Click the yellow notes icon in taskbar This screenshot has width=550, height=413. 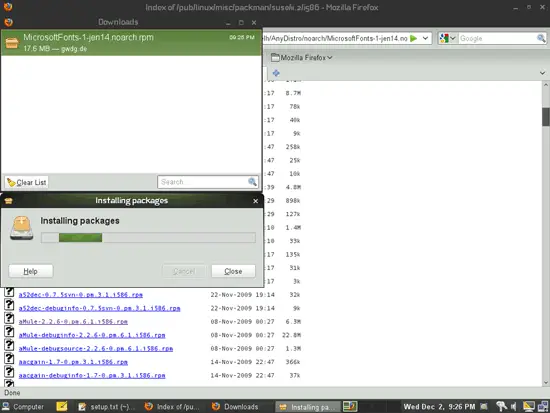(62, 406)
